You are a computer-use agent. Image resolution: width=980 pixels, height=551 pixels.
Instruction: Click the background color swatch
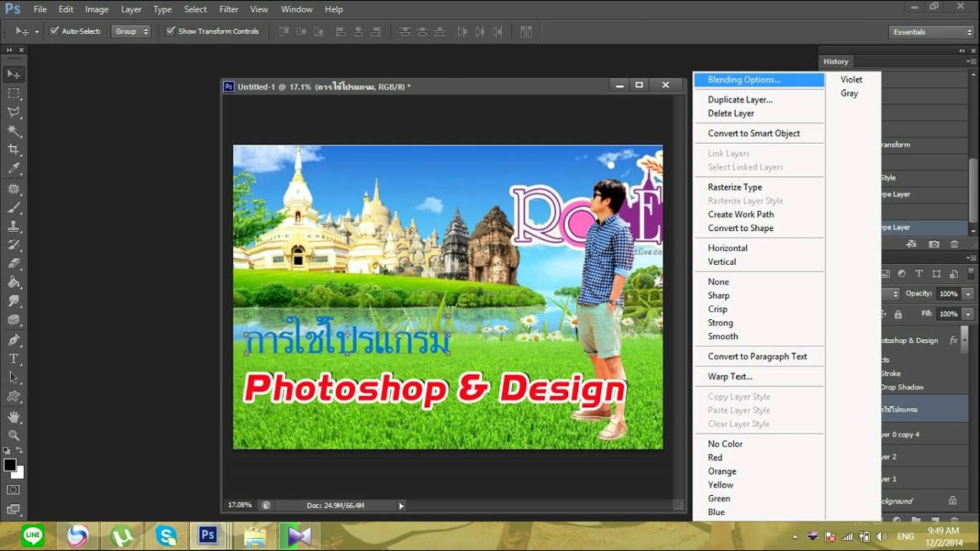tap(20, 474)
